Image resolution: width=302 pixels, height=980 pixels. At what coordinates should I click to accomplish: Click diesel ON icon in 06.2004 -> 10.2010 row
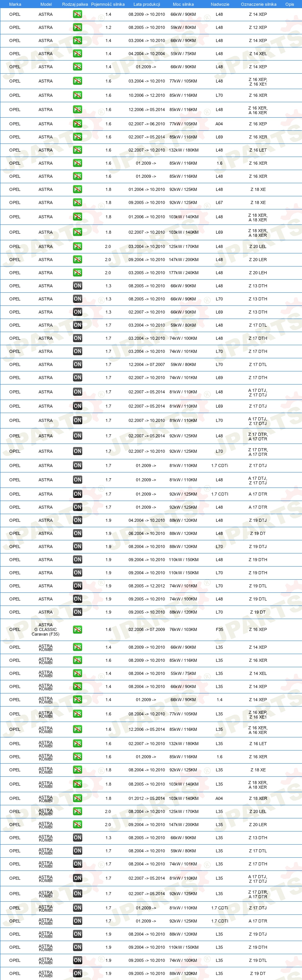coord(78,533)
